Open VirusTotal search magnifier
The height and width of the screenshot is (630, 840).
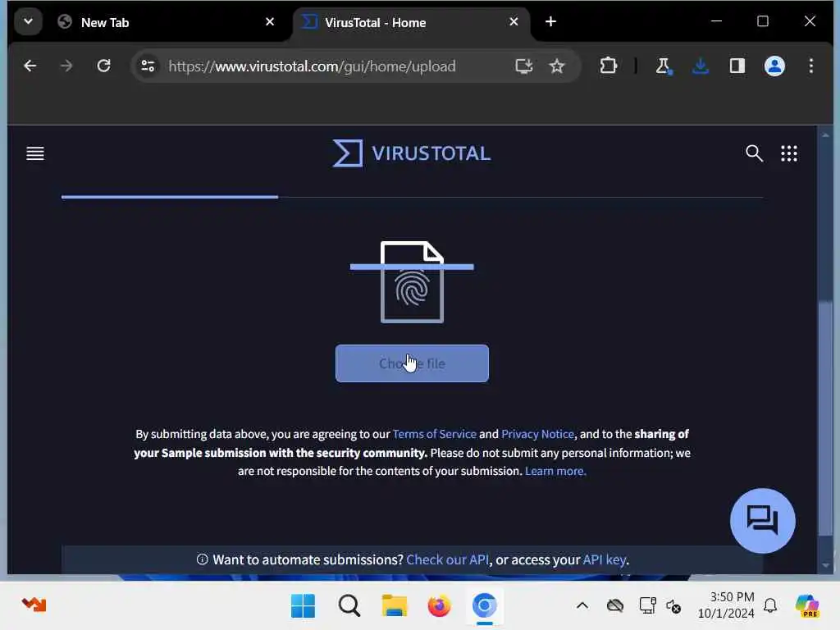click(x=754, y=153)
